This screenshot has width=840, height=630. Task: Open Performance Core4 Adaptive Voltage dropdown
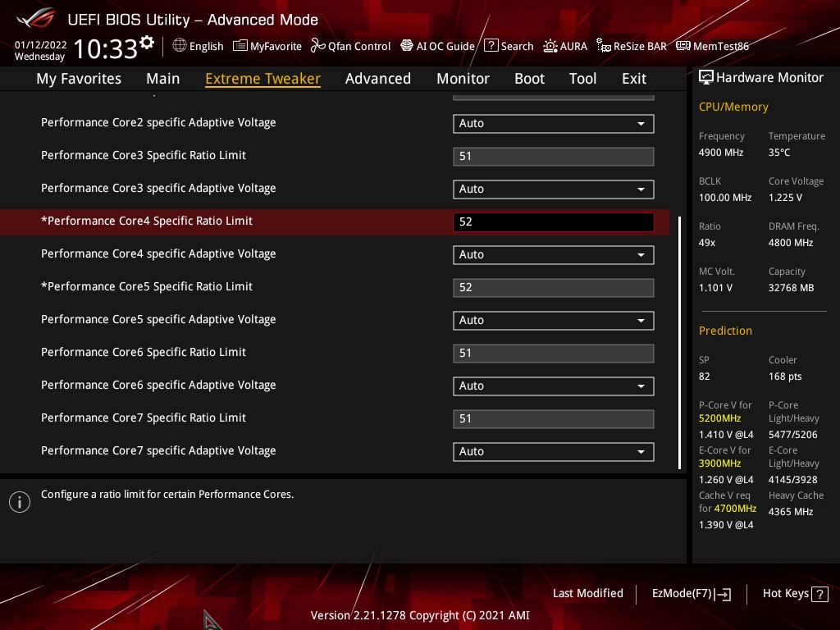(x=641, y=255)
